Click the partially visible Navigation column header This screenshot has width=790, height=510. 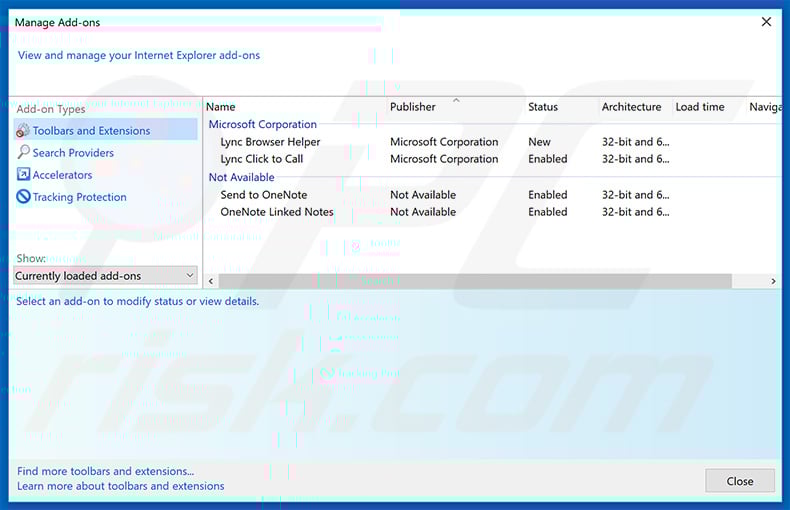pyautogui.click(x=765, y=107)
